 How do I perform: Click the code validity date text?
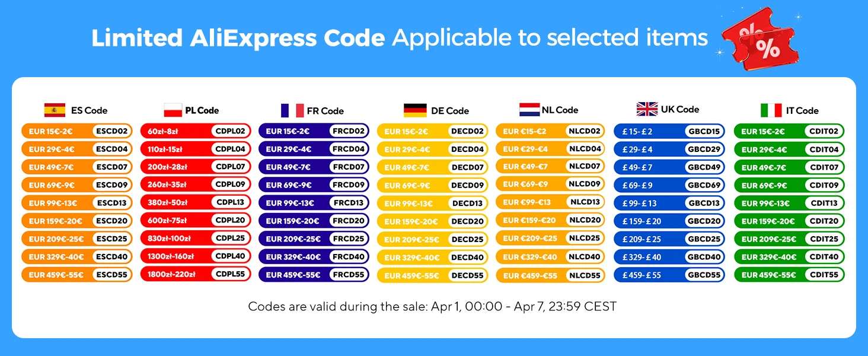click(432, 307)
